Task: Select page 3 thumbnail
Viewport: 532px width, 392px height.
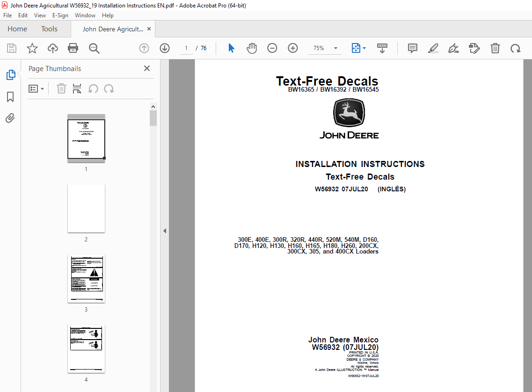Action: tap(86, 279)
